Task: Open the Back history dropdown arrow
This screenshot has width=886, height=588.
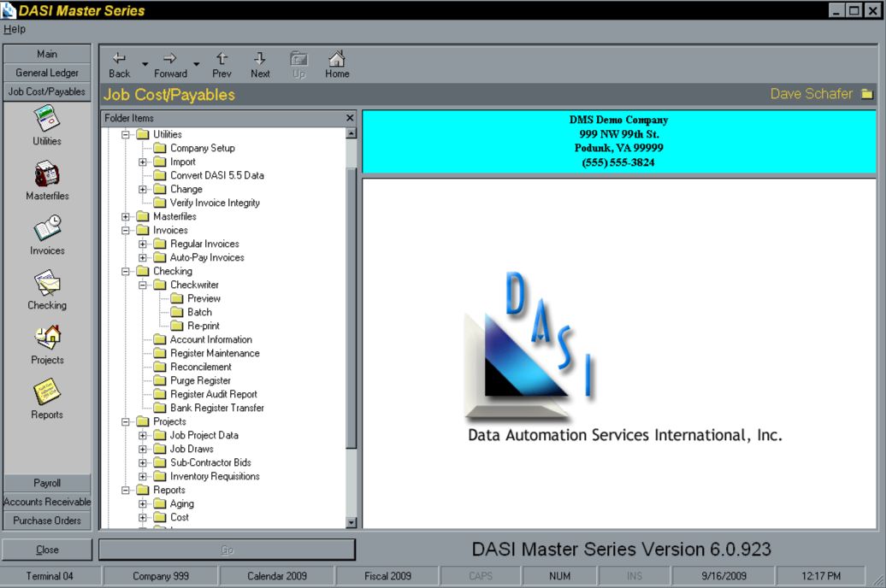Action: [x=145, y=64]
